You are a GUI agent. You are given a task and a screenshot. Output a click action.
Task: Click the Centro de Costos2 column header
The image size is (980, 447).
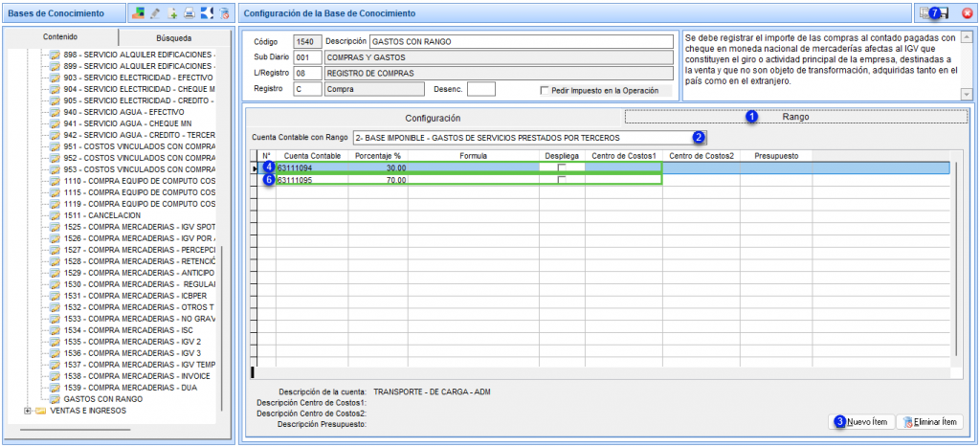(x=702, y=155)
